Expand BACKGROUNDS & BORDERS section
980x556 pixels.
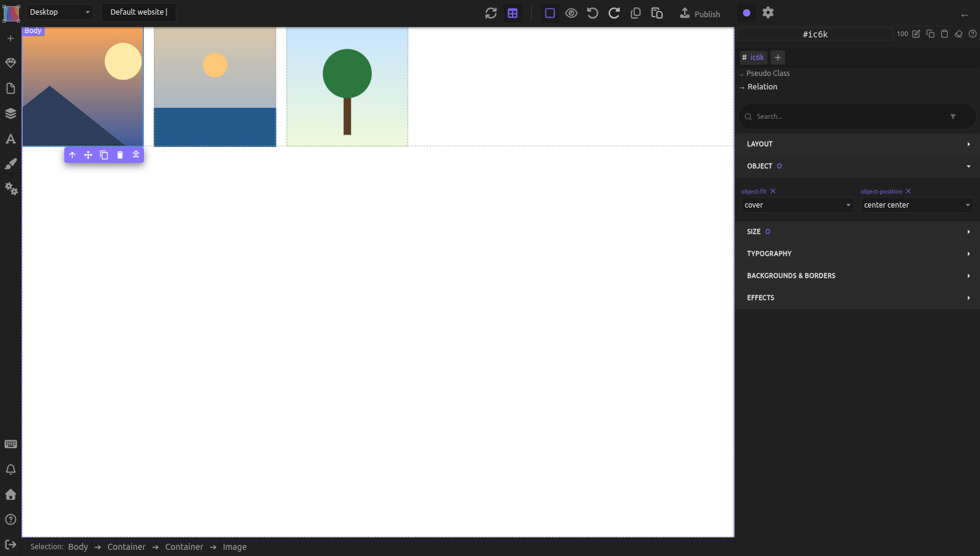858,276
